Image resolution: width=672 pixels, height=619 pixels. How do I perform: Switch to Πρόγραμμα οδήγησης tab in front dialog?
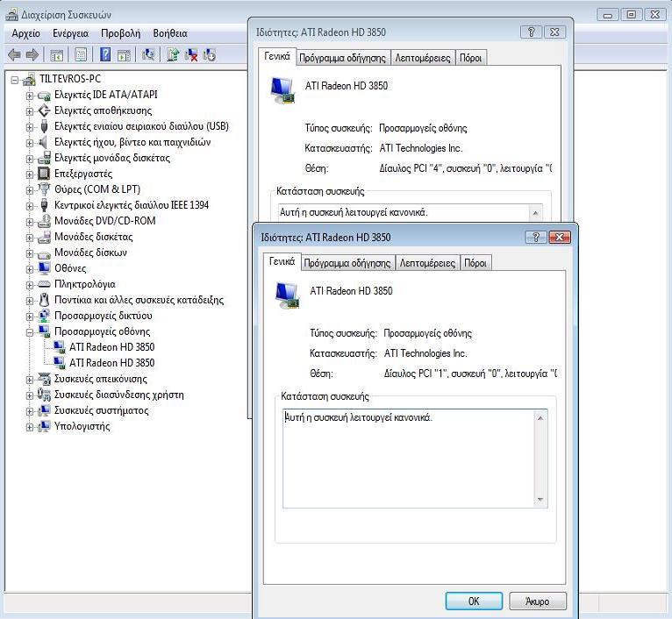[347, 263]
